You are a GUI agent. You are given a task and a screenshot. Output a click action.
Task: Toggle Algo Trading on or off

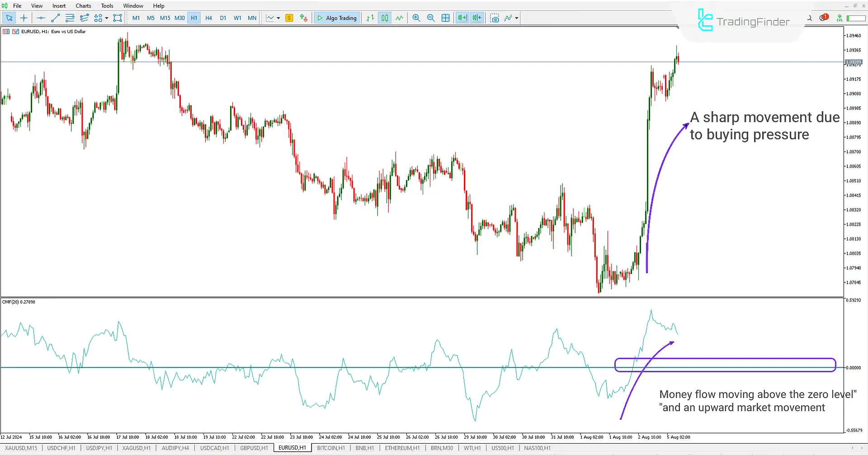pyautogui.click(x=336, y=18)
